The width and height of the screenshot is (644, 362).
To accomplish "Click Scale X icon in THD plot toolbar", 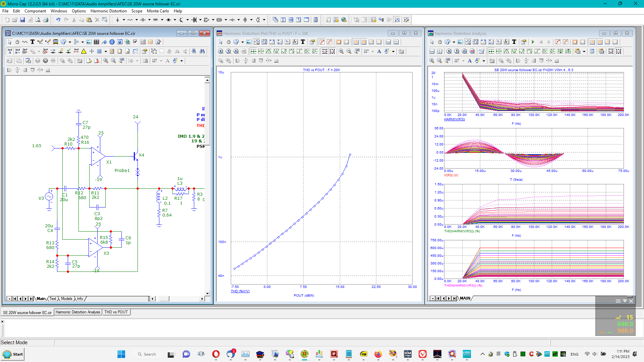I will point(221,51).
